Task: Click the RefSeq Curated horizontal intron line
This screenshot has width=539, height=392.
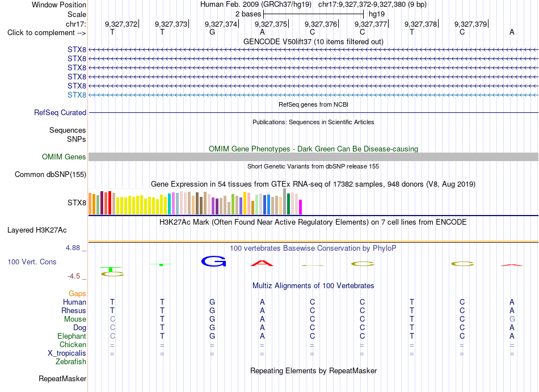Action: point(313,112)
